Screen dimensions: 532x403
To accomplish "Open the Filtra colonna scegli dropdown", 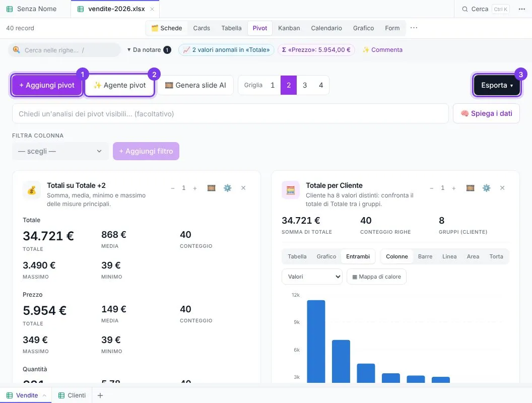I will [x=60, y=151].
